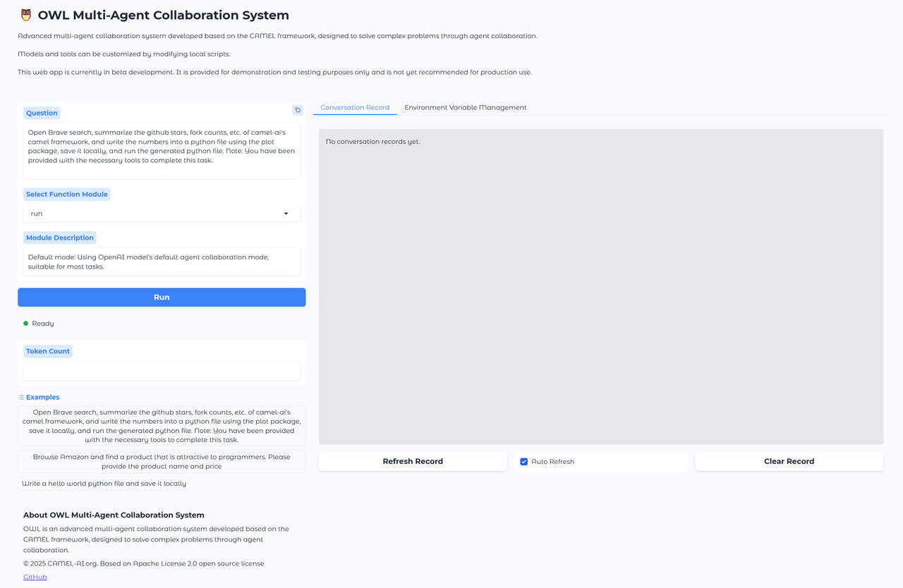Open the GitHub link in the footer

35,577
